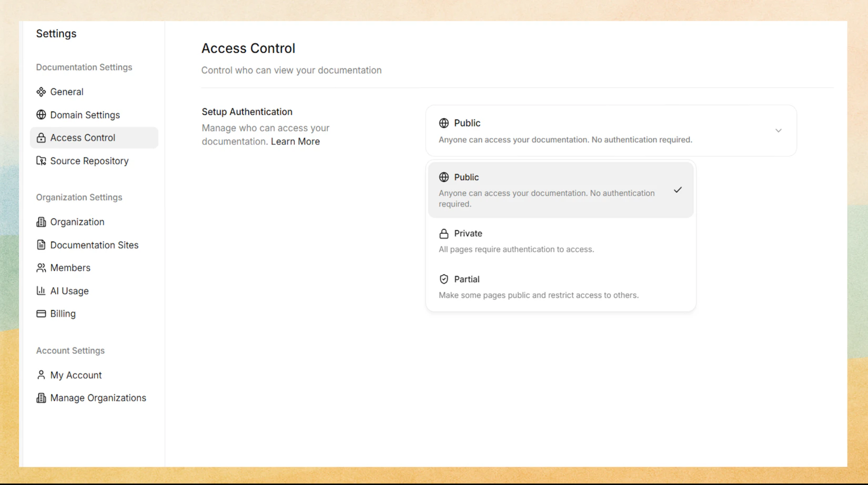
Task: Select the Private authentication option
Action: (x=516, y=240)
